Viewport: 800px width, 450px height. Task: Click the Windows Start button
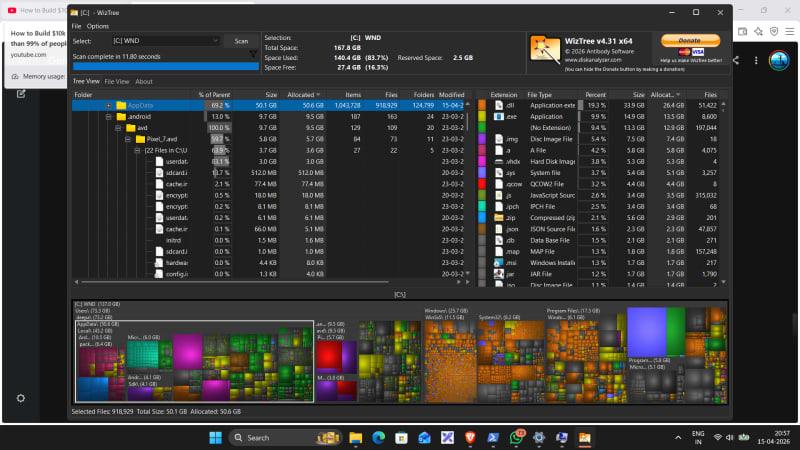click(x=215, y=438)
